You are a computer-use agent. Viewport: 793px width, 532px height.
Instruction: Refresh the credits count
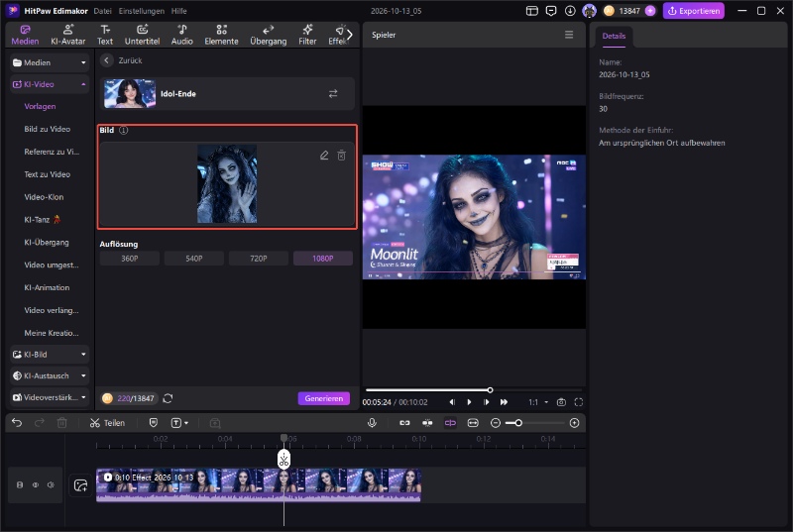point(168,398)
